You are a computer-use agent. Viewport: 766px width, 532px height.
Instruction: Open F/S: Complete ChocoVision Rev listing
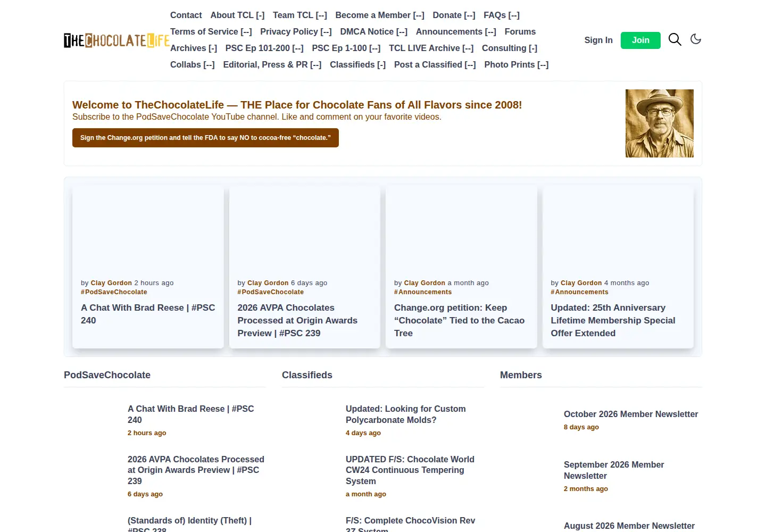tap(410, 525)
